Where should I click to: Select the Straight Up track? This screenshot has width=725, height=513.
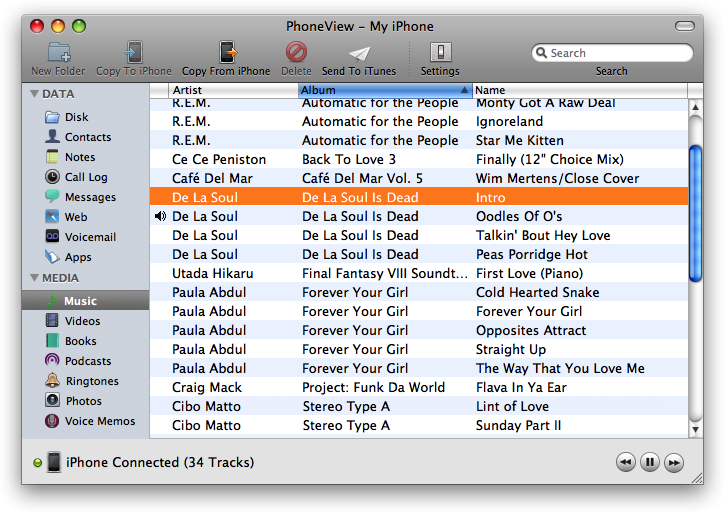419,349
